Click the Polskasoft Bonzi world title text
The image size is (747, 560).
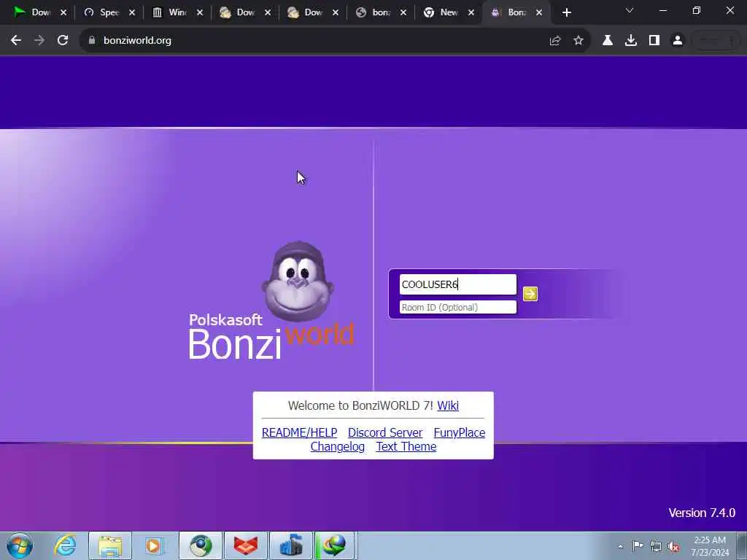click(271, 335)
